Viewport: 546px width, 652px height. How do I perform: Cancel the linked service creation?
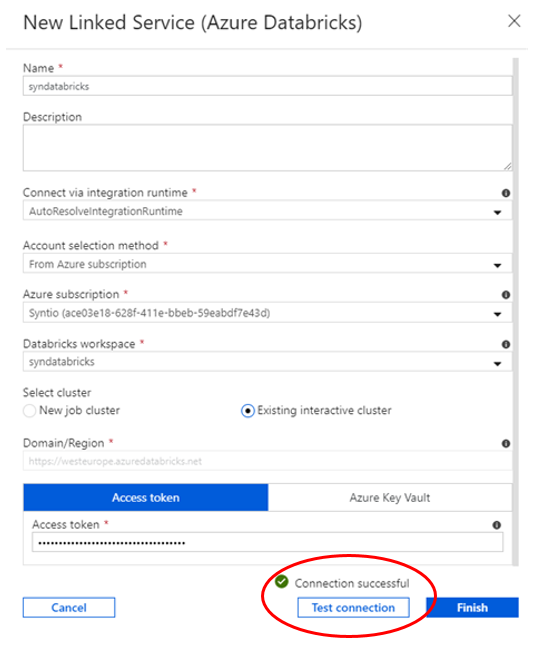(x=69, y=608)
